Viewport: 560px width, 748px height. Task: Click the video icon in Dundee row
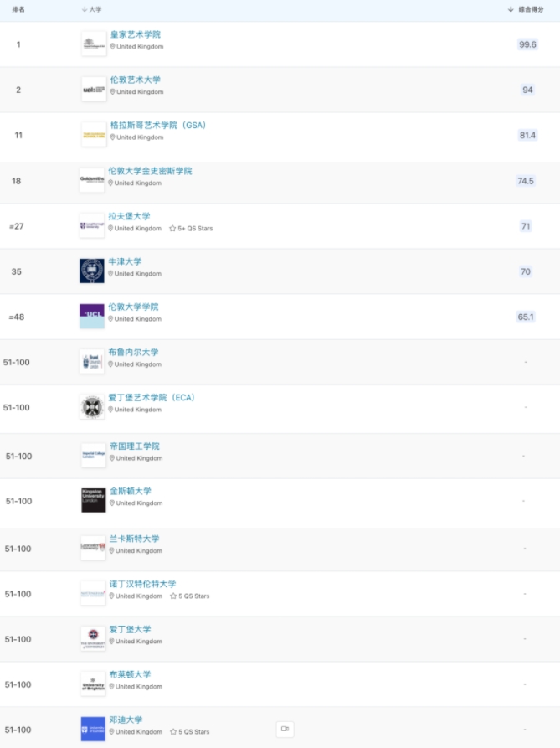coord(285,729)
